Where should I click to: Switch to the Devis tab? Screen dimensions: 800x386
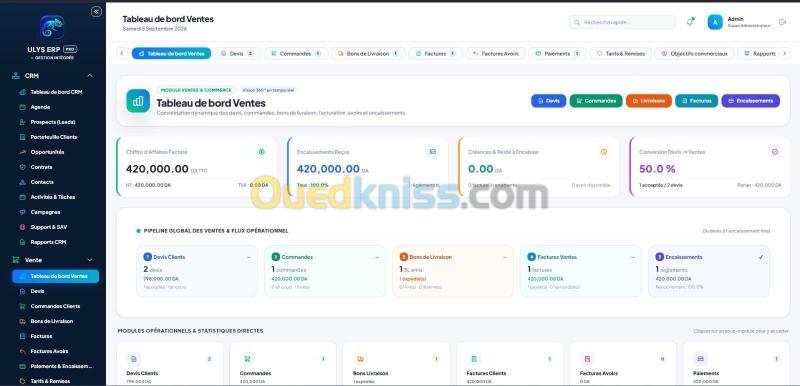pos(237,53)
